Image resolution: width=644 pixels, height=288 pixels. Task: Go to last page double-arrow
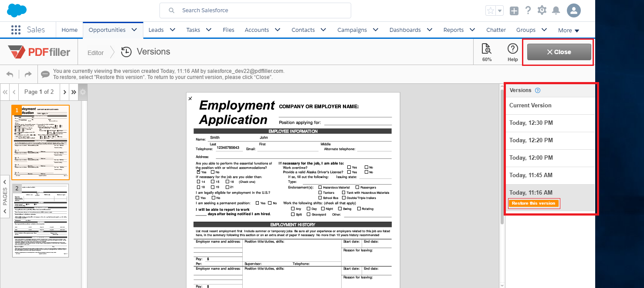click(x=74, y=92)
